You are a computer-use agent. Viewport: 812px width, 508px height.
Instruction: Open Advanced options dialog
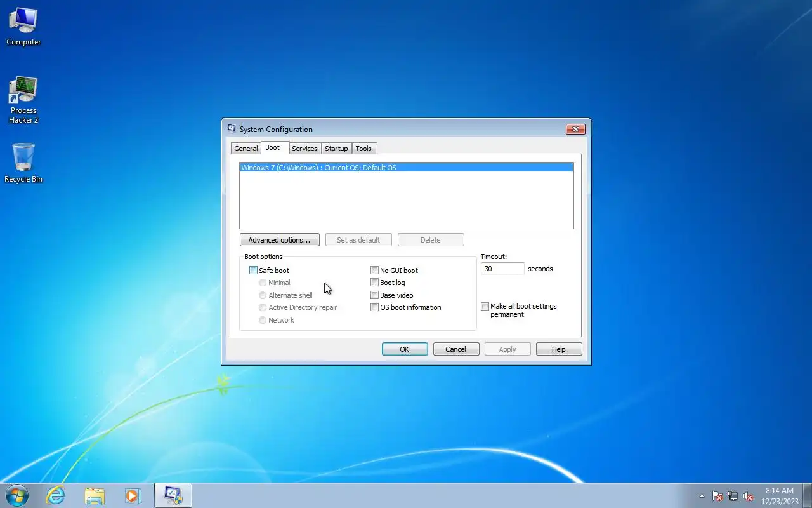(279, 240)
